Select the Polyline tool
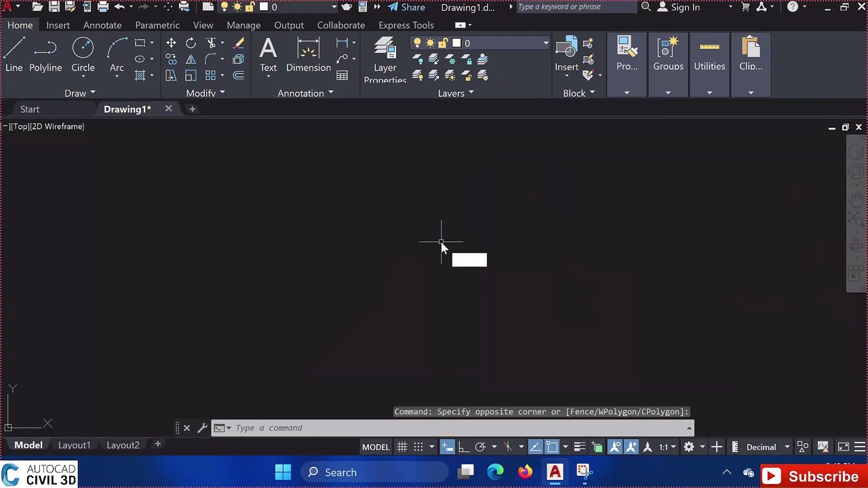The image size is (868, 488). [x=45, y=54]
